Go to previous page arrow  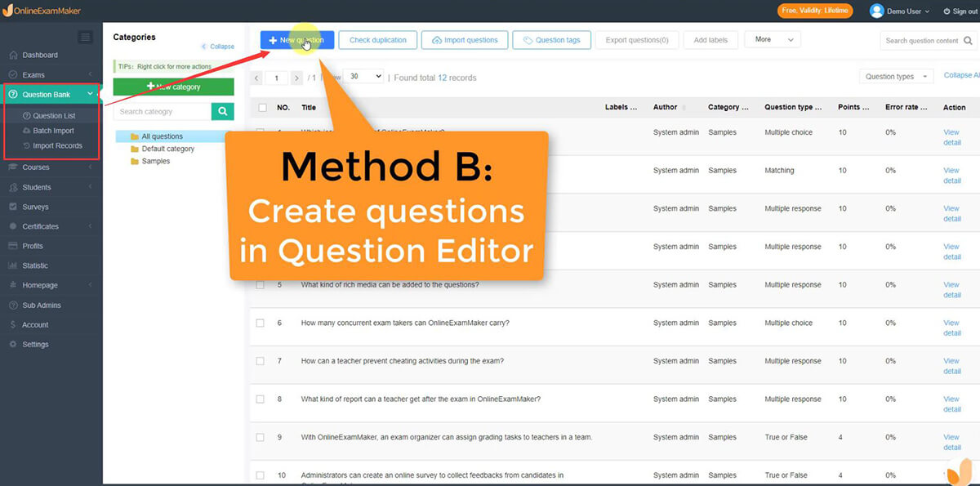click(x=256, y=78)
